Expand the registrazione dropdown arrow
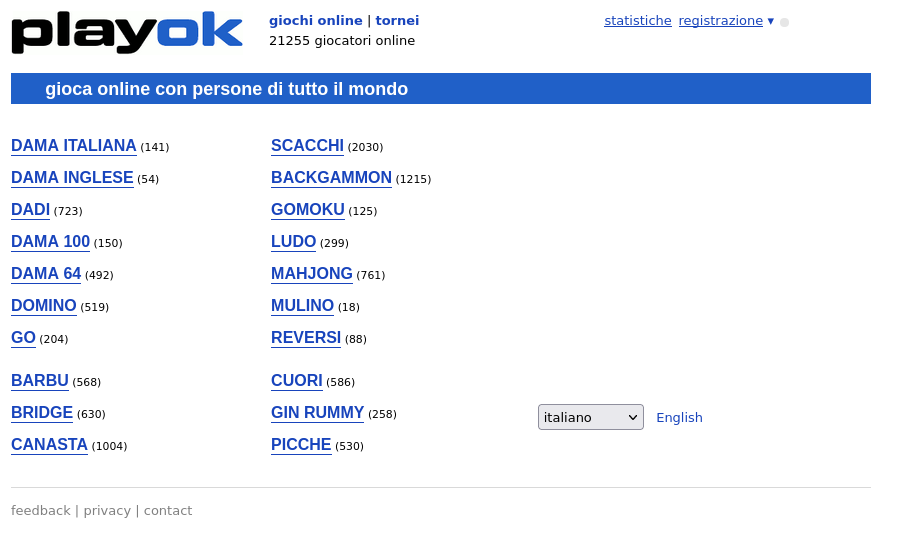Viewport: 910px width, 533px height. coord(771,20)
